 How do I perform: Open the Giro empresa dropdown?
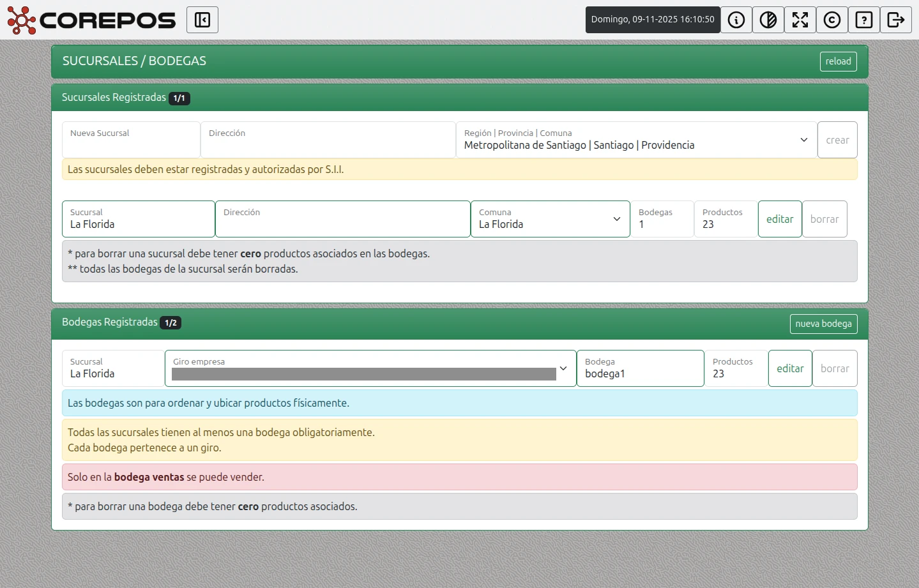pos(370,368)
